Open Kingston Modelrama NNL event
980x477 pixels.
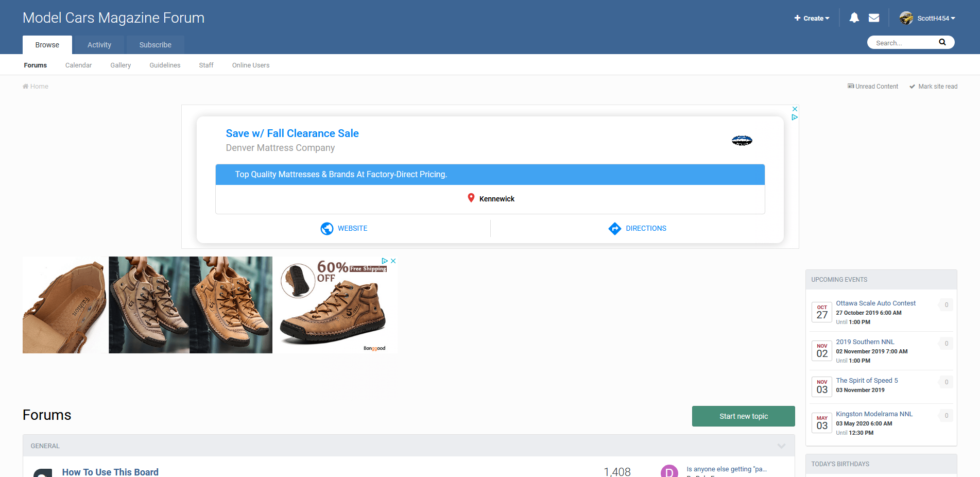tap(874, 414)
